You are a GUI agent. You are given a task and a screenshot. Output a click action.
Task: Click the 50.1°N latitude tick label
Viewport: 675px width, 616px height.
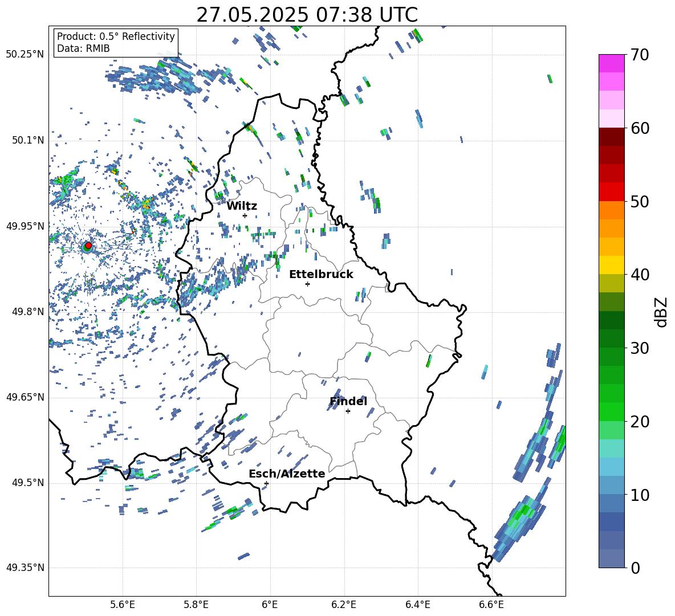pos(27,140)
